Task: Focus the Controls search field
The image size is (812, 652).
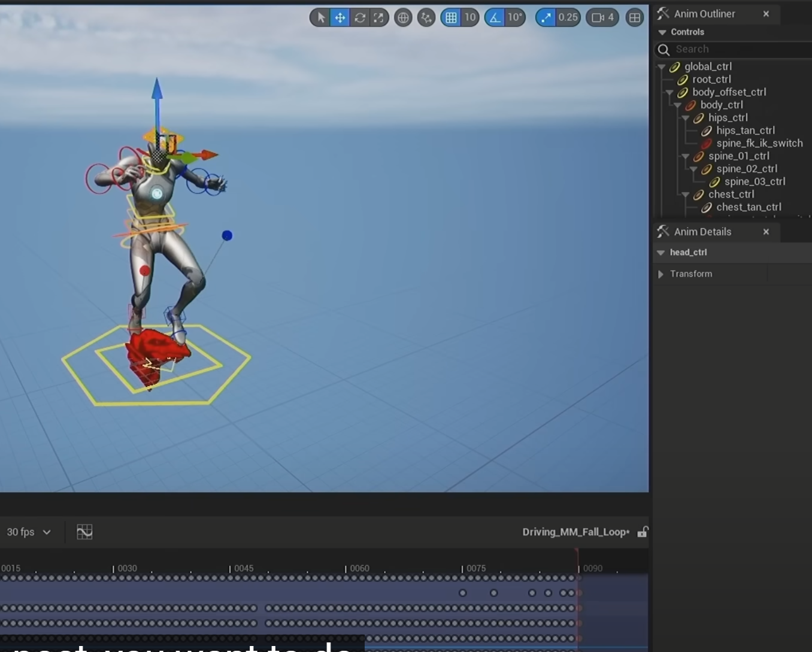Action: pyautogui.click(x=734, y=49)
